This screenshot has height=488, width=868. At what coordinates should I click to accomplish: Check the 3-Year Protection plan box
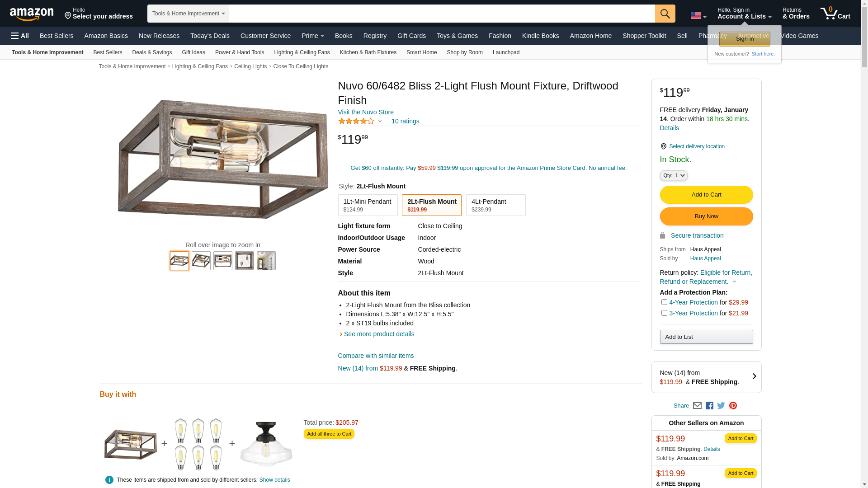[664, 313]
